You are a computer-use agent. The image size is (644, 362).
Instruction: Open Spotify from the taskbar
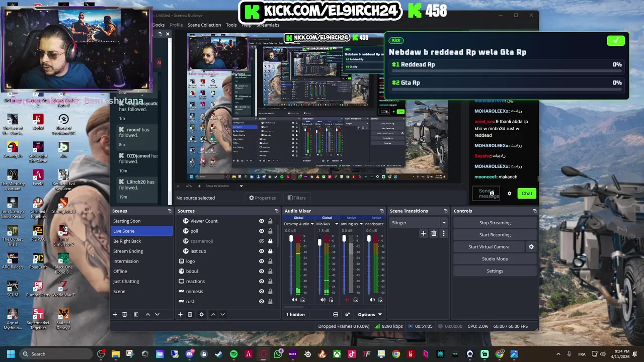point(233,354)
